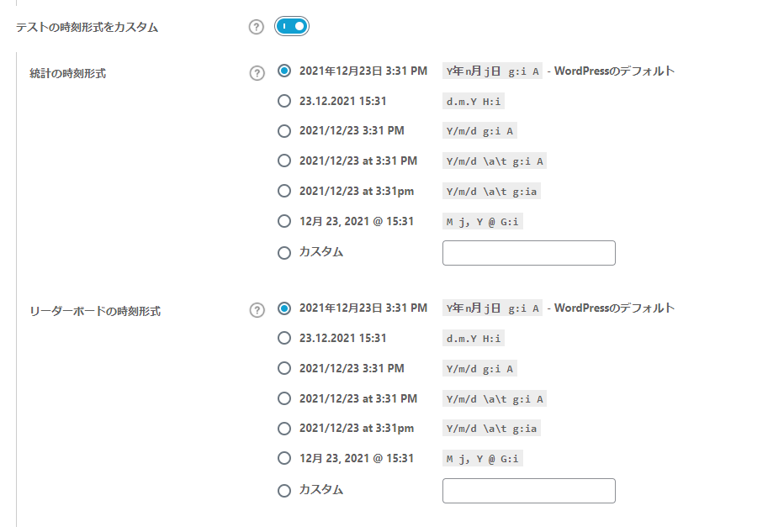The width and height of the screenshot is (768, 532).
Task: Turn off テストの時刻形式をカスタム toggle switch
Action: tap(292, 27)
